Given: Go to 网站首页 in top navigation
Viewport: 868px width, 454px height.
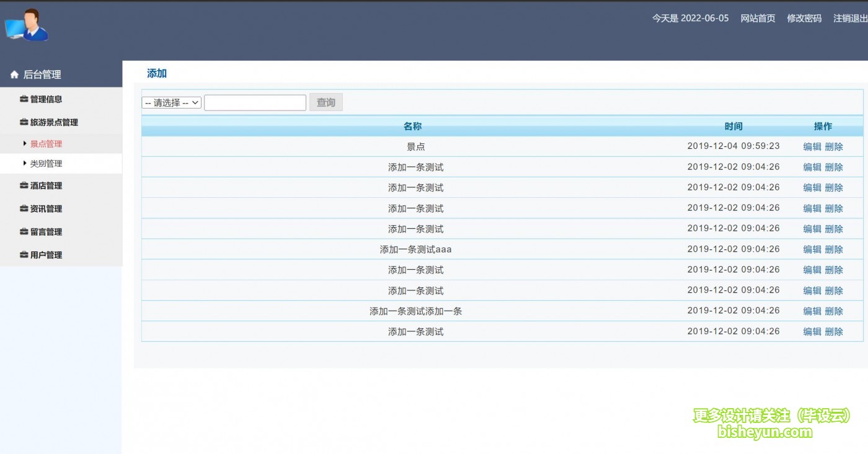Looking at the screenshot, I should click(x=758, y=19).
